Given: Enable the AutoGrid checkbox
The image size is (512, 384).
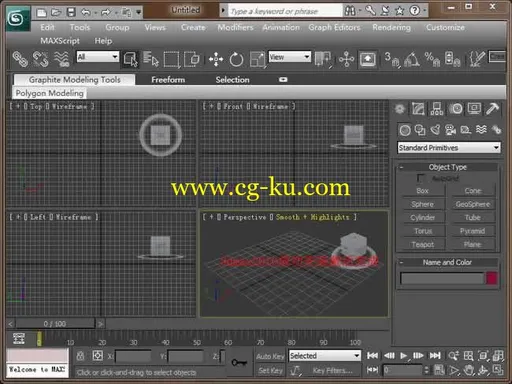Looking at the screenshot, I should pyautogui.click(x=420, y=178).
